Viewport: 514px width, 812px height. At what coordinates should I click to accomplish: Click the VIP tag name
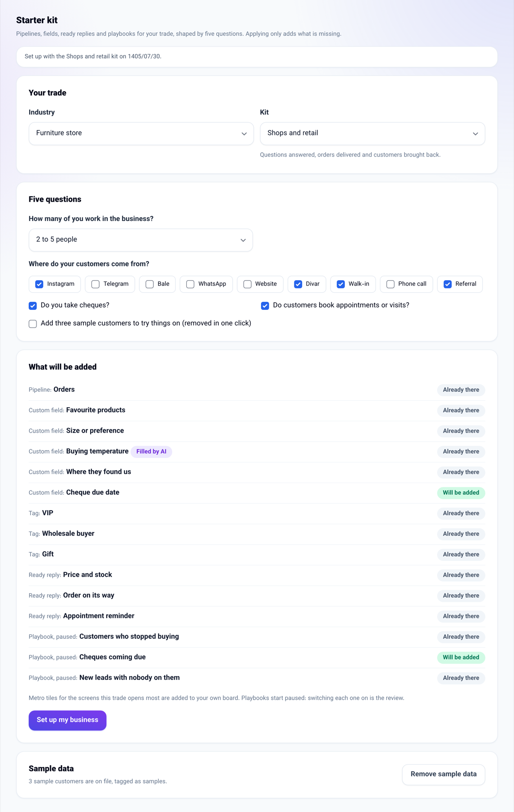click(48, 513)
